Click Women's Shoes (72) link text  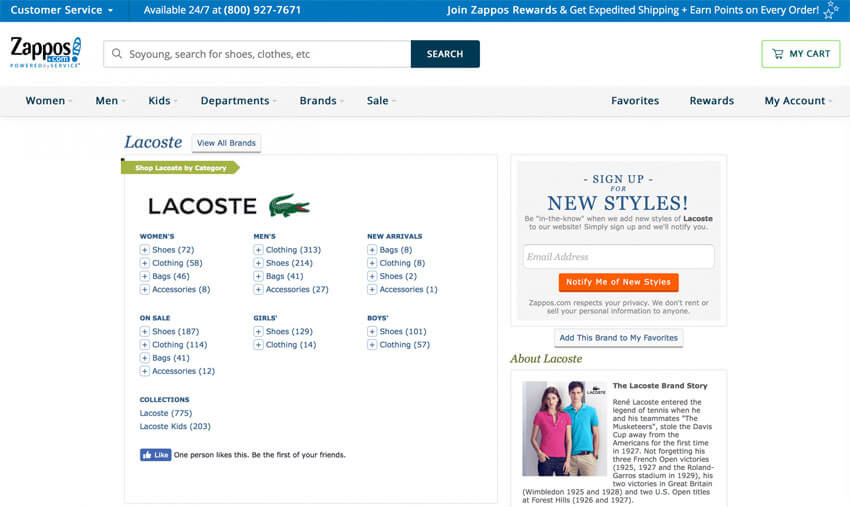(173, 250)
